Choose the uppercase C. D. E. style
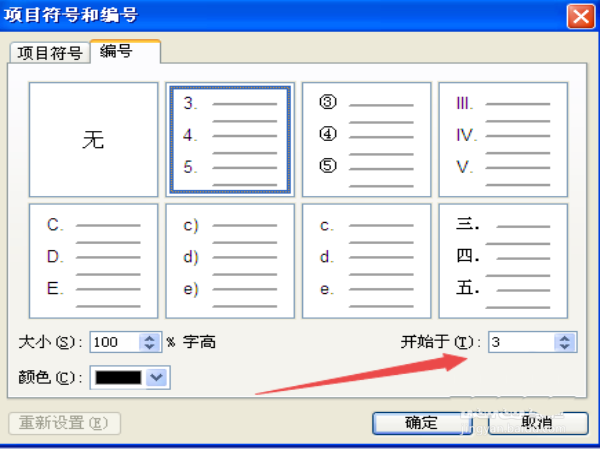The height and width of the screenshot is (450, 600). [93, 261]
